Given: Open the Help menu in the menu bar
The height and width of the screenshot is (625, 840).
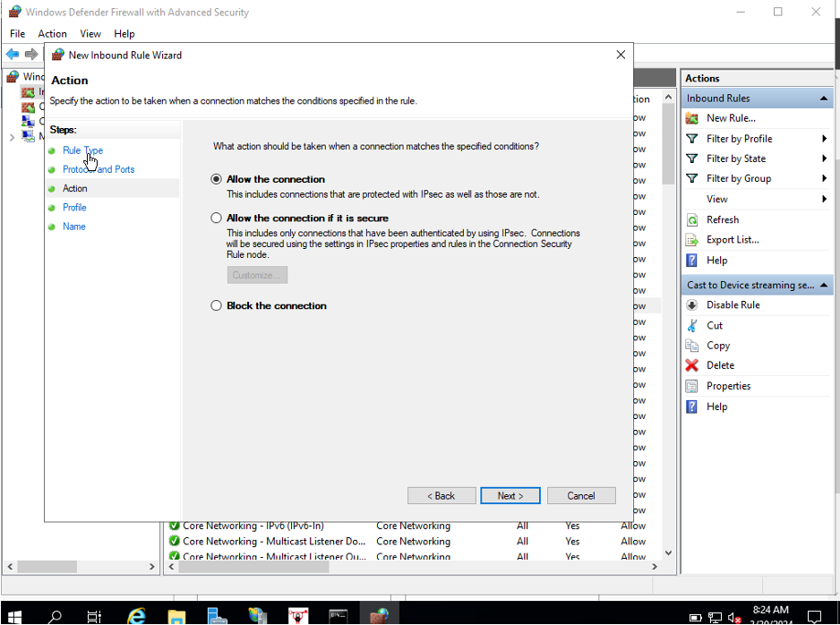Looking at the screenshot, I should coord(124,34).
